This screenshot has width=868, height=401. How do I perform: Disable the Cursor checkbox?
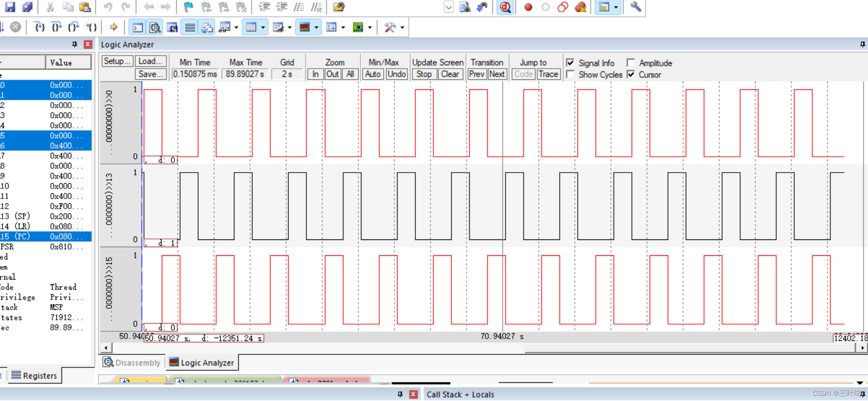[631, 74]
